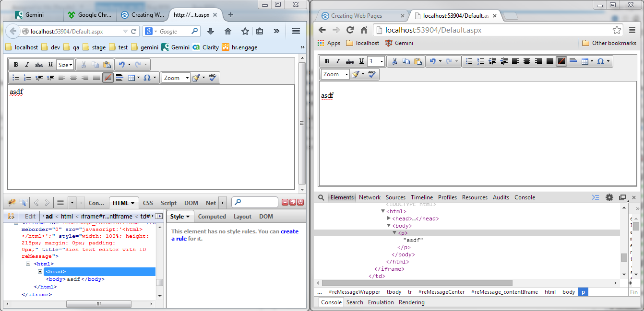
Task: Click the Chrome DevTools horizontal scrollbar
Action: click(417, 283)
